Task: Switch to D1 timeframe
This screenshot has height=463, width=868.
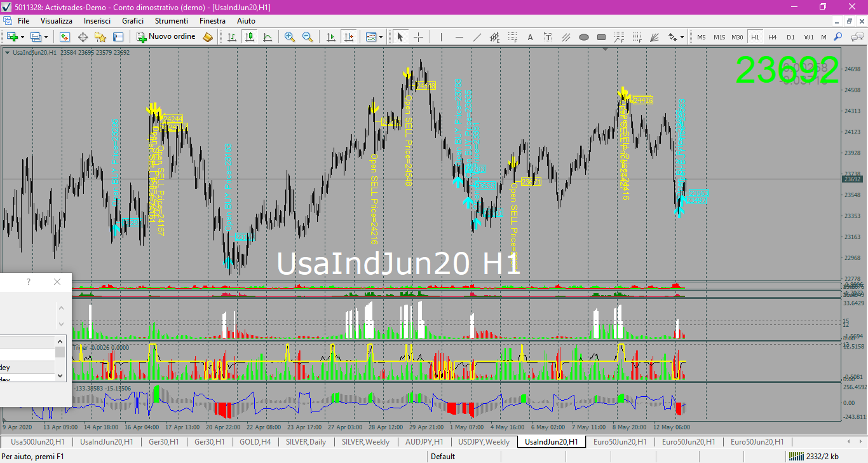Action: tap(790, 37)
